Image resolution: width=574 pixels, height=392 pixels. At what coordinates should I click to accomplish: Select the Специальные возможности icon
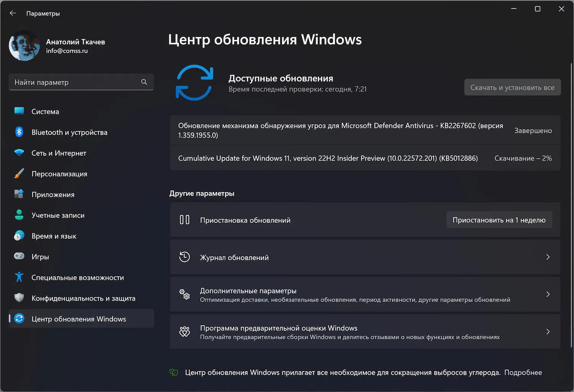click(x=19, y=277)
